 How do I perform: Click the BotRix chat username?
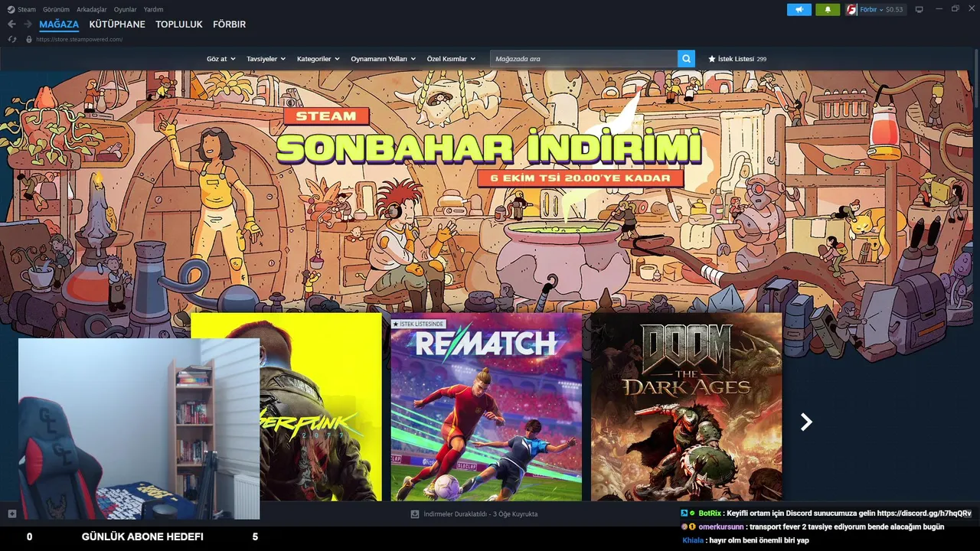coord(710,514)
